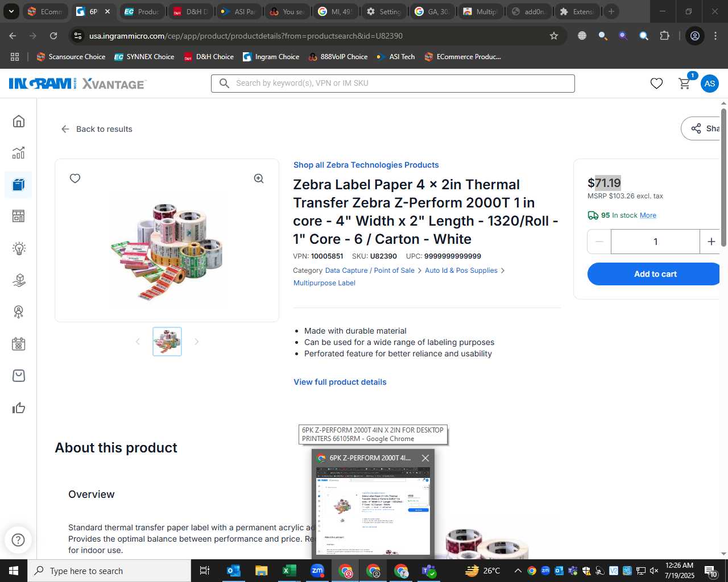Open the tab search dropdown arrow
728x582 pixels.
pyautogui.click(x=11, y=11)
